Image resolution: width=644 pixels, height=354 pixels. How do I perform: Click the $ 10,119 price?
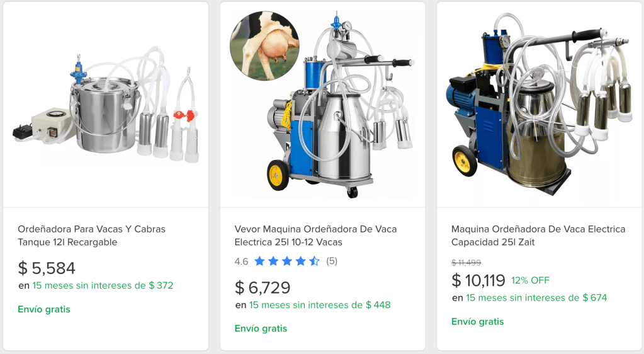point(478,280)
